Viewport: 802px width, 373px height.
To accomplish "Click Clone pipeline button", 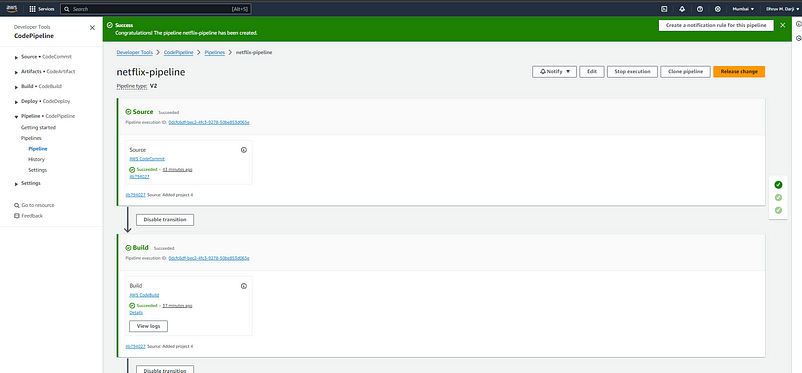I will [x=685, y=72].
